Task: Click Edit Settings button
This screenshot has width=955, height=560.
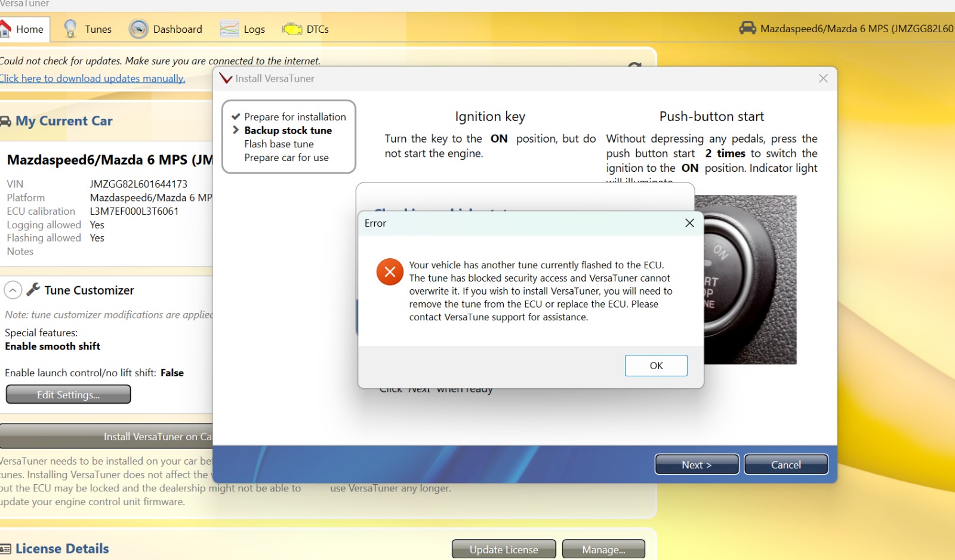Action: [x=68, y=394]
